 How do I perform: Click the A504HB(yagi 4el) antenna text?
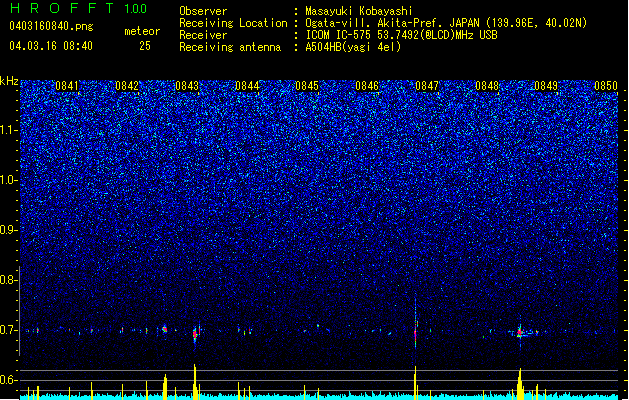coord(353,47)
